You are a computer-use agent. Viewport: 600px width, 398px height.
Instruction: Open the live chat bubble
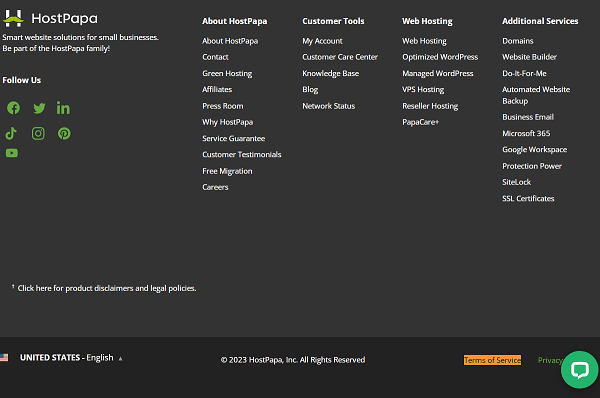pos(579,370)
